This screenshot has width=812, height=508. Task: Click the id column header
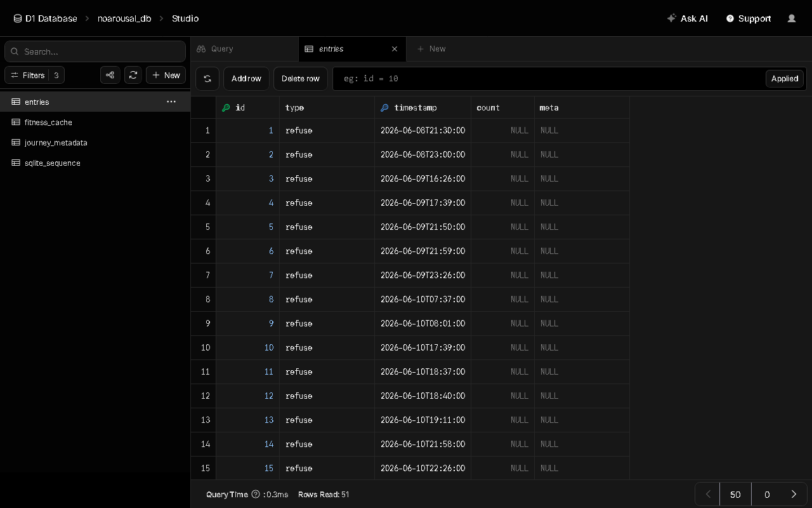tap(247, 108)
